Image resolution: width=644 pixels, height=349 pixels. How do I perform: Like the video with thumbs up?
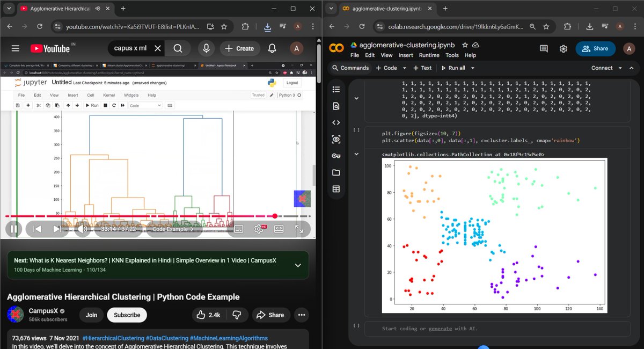pos(209,315)
